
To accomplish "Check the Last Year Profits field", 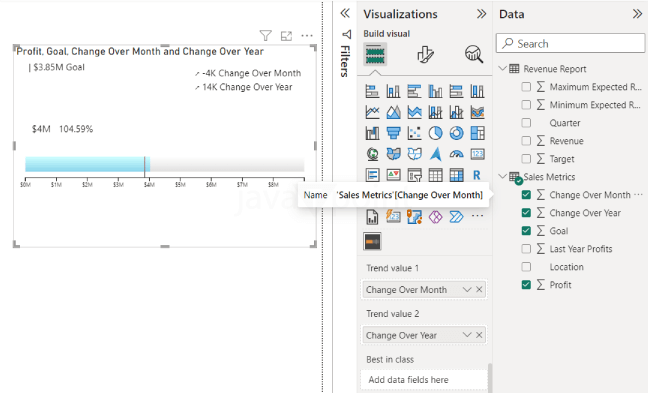I will coord(526,249).
